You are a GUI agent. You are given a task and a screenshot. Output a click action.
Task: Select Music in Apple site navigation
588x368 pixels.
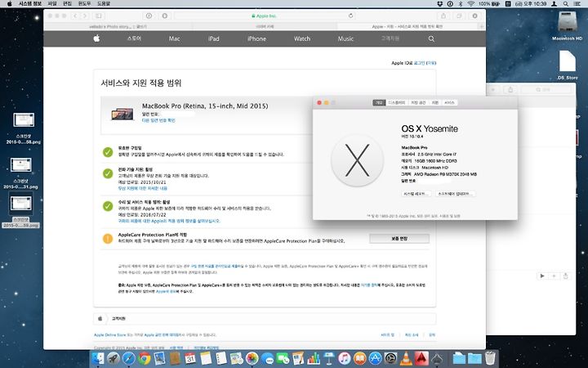345,38
